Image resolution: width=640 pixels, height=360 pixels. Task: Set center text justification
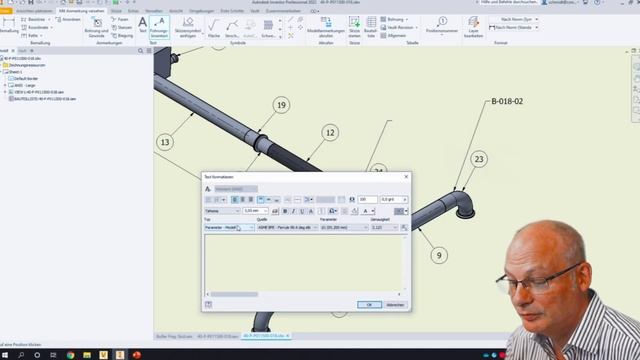(x=242, y=200)
